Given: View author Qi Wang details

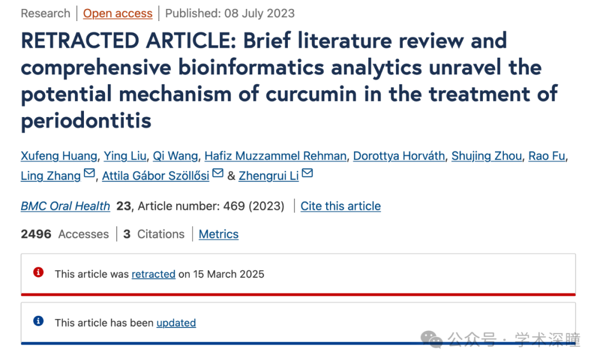Looking at the screenshot, I should [175, 156].
